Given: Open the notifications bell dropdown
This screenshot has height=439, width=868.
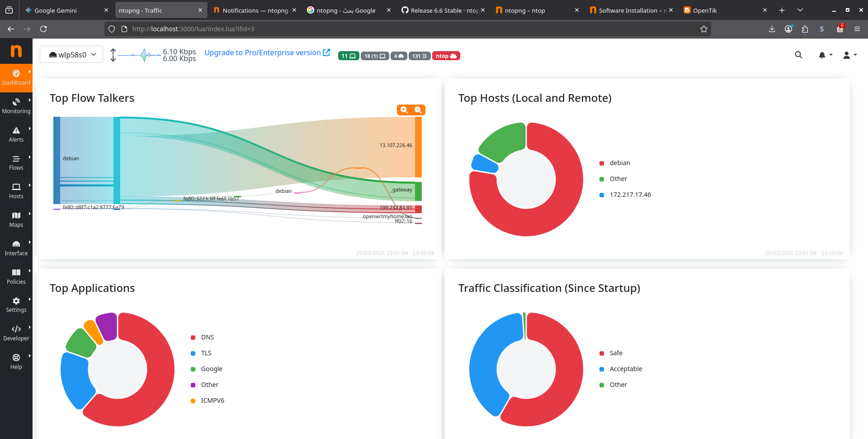Looking at the screenshot, I should (x=825, y=55).
